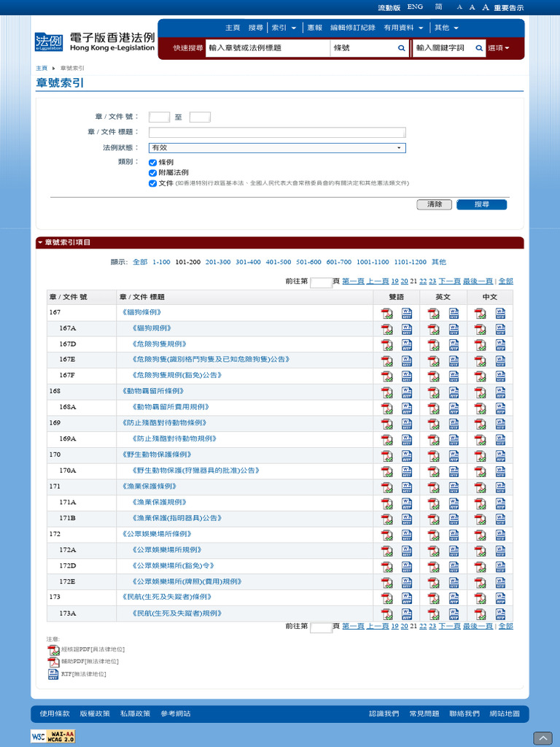This screenshot has height=747, width=560.
Task: Open Chinese PDF for Cap. 167F
Action: (480, 377)
